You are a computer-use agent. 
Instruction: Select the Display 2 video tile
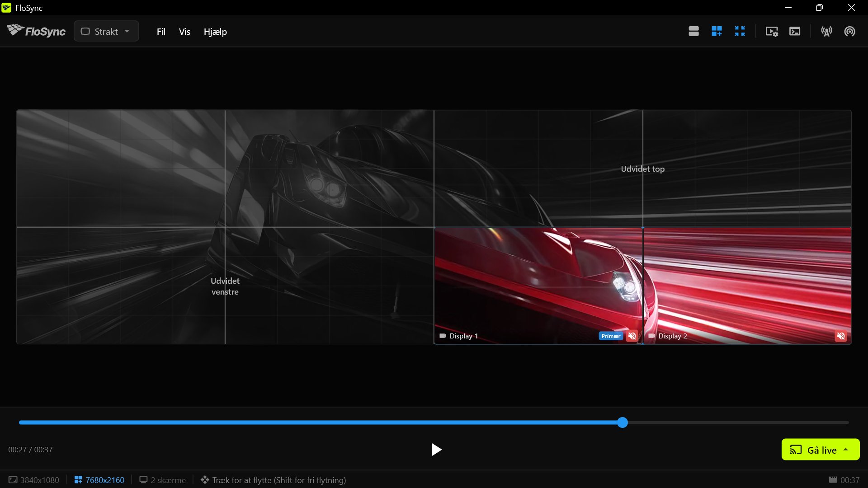(x=747, y=286)
